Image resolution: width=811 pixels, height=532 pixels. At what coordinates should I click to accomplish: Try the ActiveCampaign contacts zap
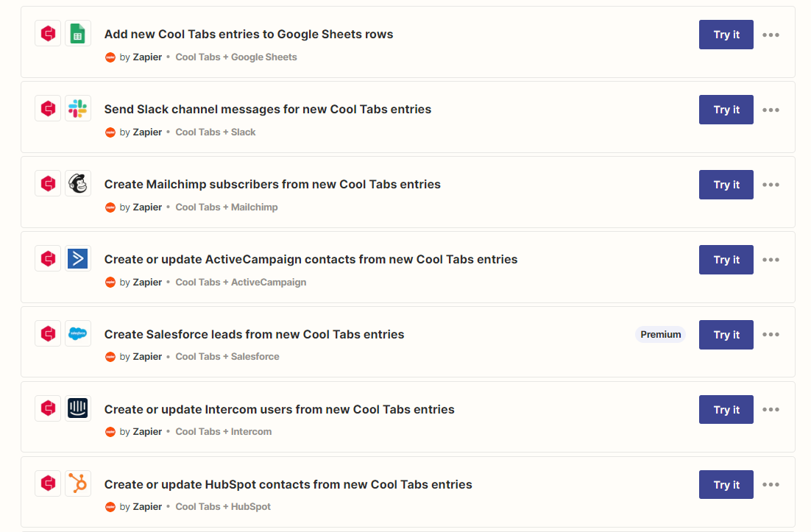point(726,260)
